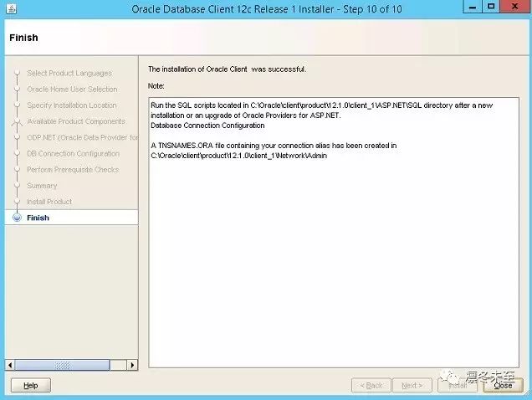
Task: Click the Java installer icon in title bar
Action: coord(11,8)
